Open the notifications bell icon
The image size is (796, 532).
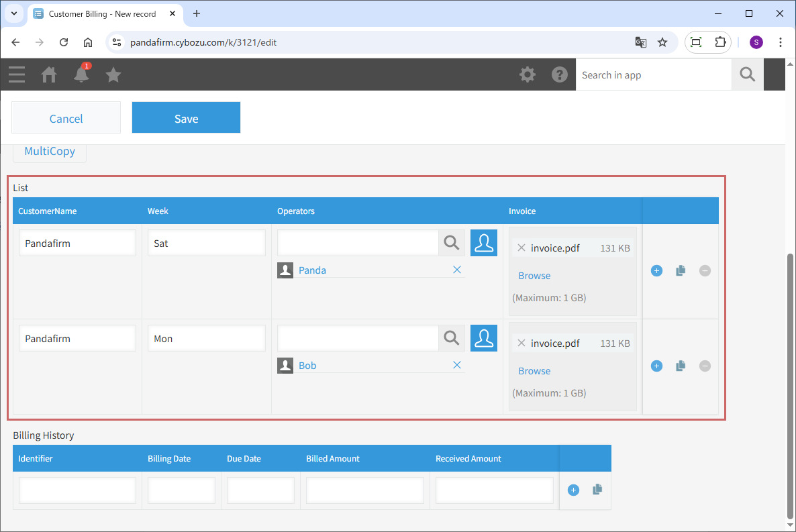pyautogui.click(x=81, y=75)
